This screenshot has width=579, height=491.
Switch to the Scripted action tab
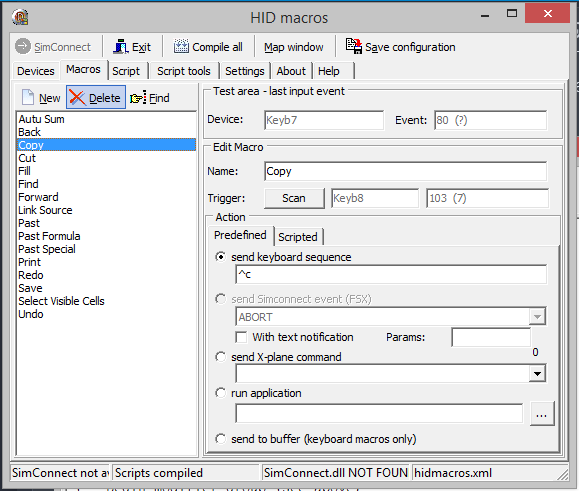click(298, 237)
